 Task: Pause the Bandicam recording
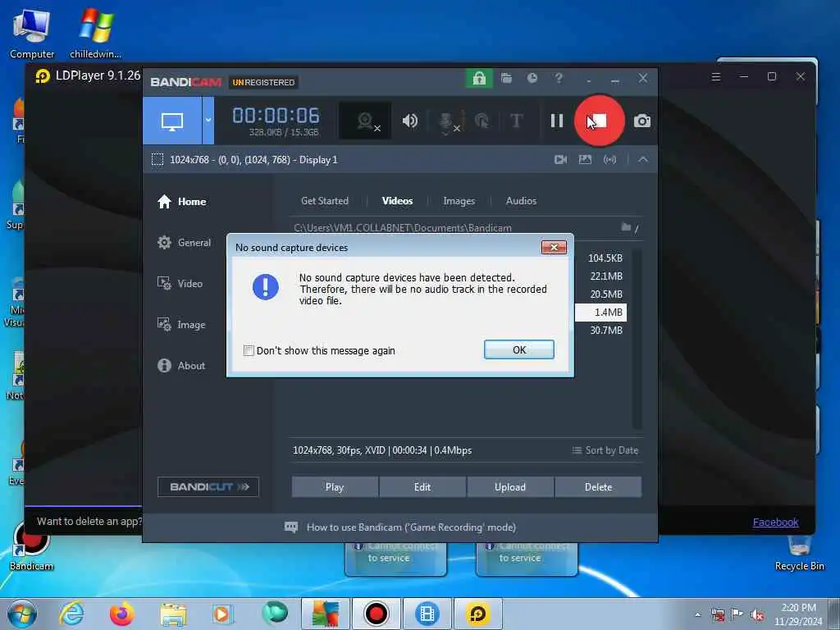coord(557,121)
